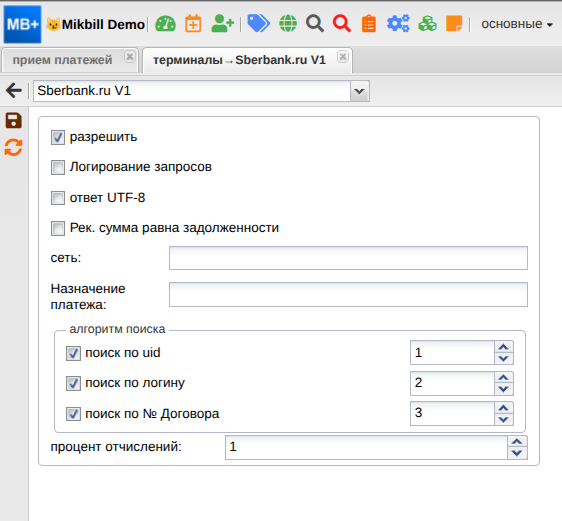Click the orange refresh icon

tap(14, 147)
